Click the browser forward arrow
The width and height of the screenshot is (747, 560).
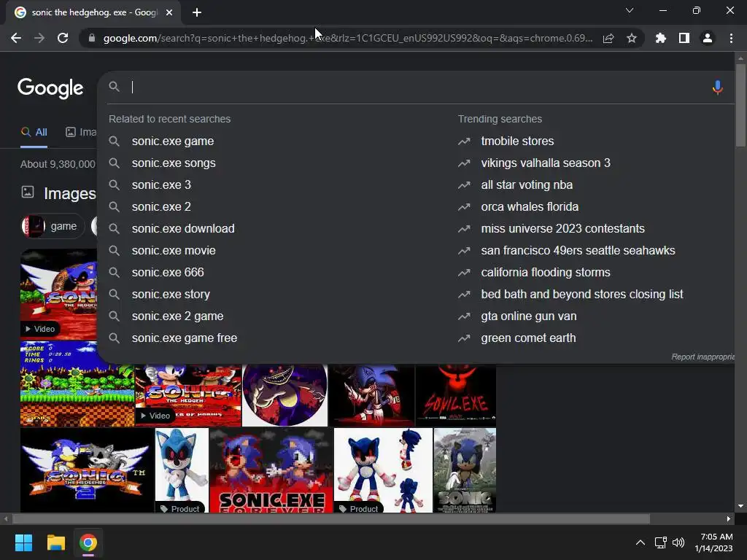pyautogui.click(x=39, y=38)
